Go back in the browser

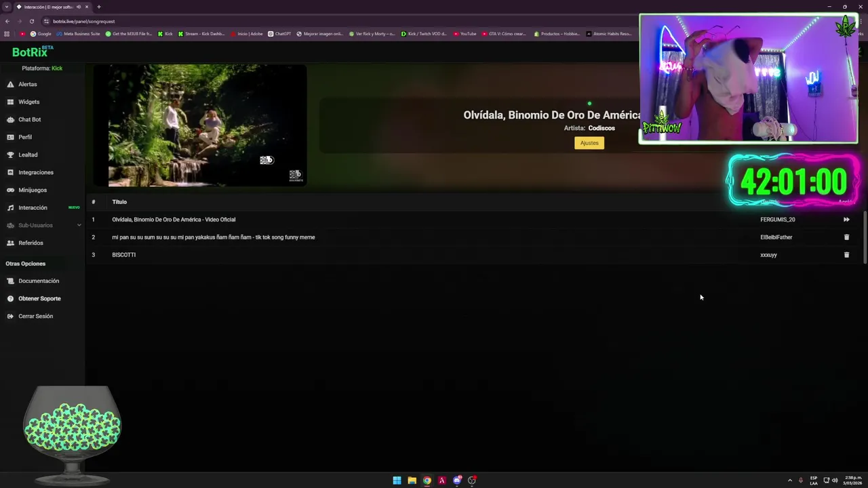coord(7,21)
